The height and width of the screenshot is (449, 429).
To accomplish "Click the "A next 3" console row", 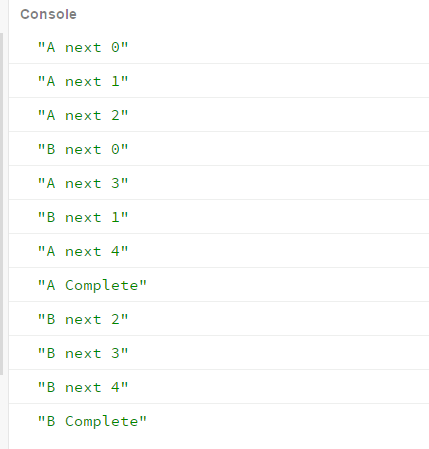I will 219,183.
